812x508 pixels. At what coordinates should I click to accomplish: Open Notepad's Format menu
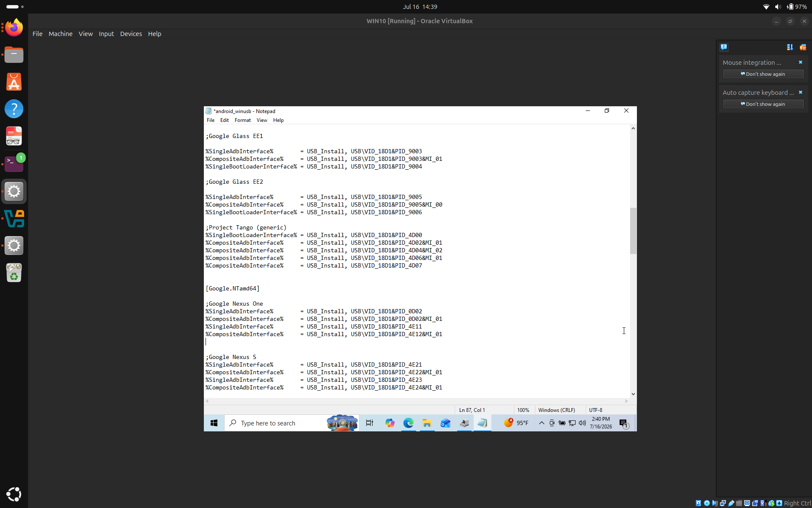click(243, 120)
